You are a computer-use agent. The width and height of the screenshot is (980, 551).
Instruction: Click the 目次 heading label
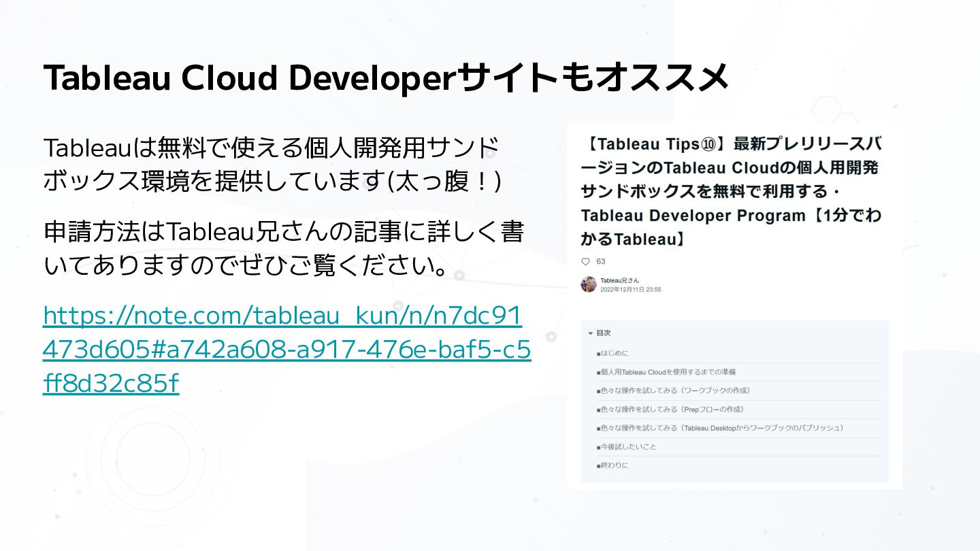coord(604,333)
